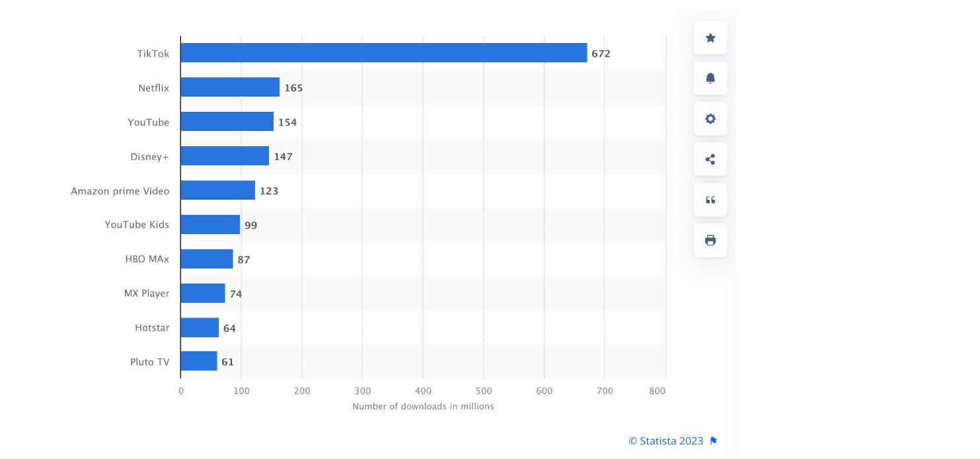This screenshot has width=980, height=459.
Task: Click the TikTok bar in chart
Action: [384, 53]
